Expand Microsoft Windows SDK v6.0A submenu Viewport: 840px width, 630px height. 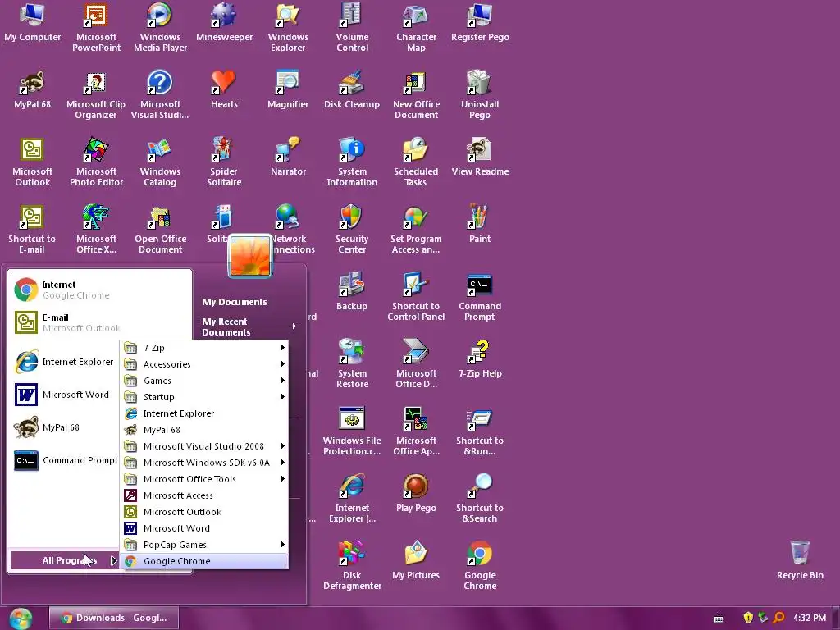204,463
